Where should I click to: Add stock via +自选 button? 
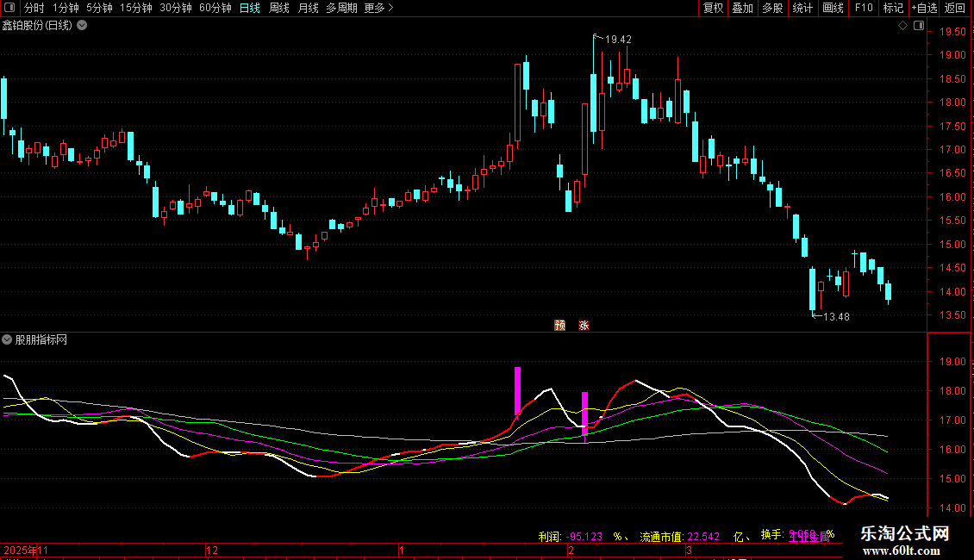click(924, 8)
